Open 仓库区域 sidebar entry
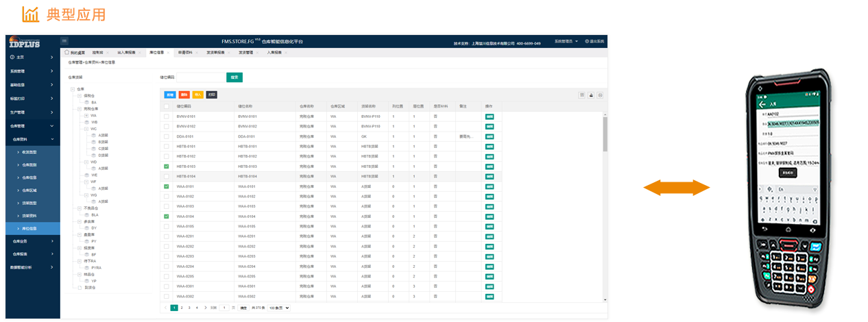 point(32,190)
